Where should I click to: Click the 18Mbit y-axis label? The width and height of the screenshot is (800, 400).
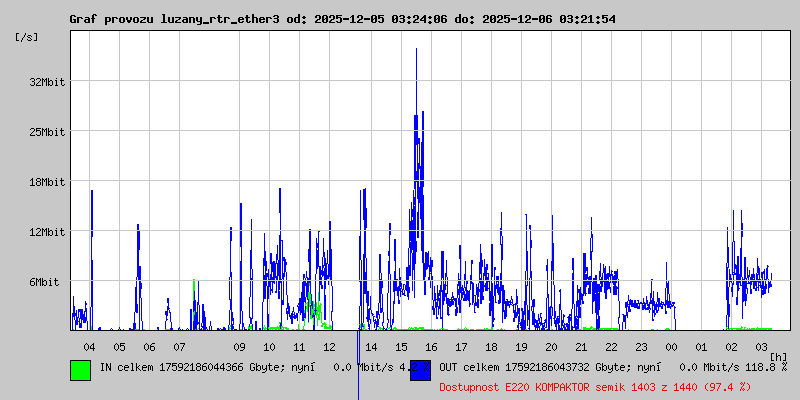(47, 182)
